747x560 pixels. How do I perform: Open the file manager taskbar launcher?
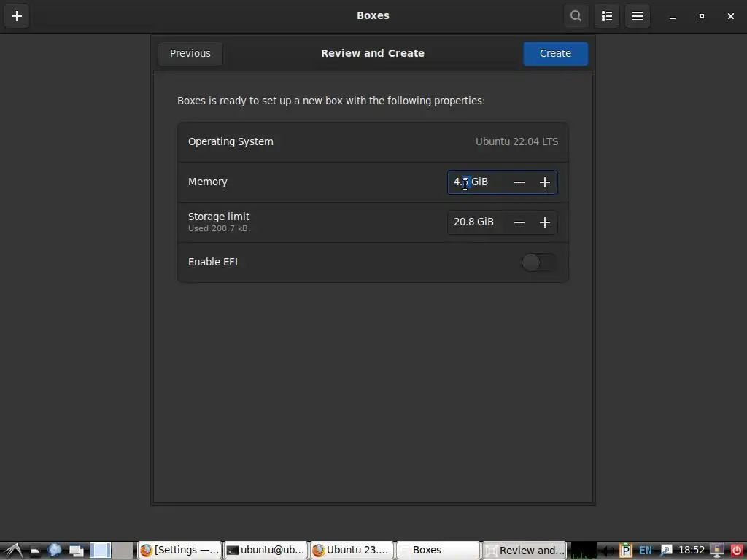(x=35, y=551)
